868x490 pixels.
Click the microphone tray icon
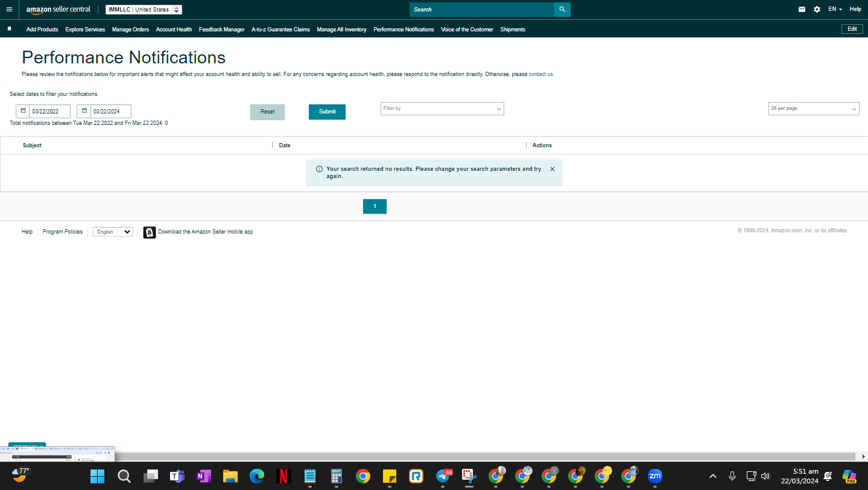(732, 476)
